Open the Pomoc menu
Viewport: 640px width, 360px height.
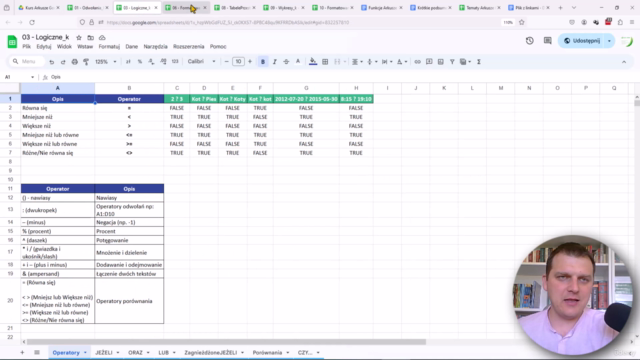point(218,47)
